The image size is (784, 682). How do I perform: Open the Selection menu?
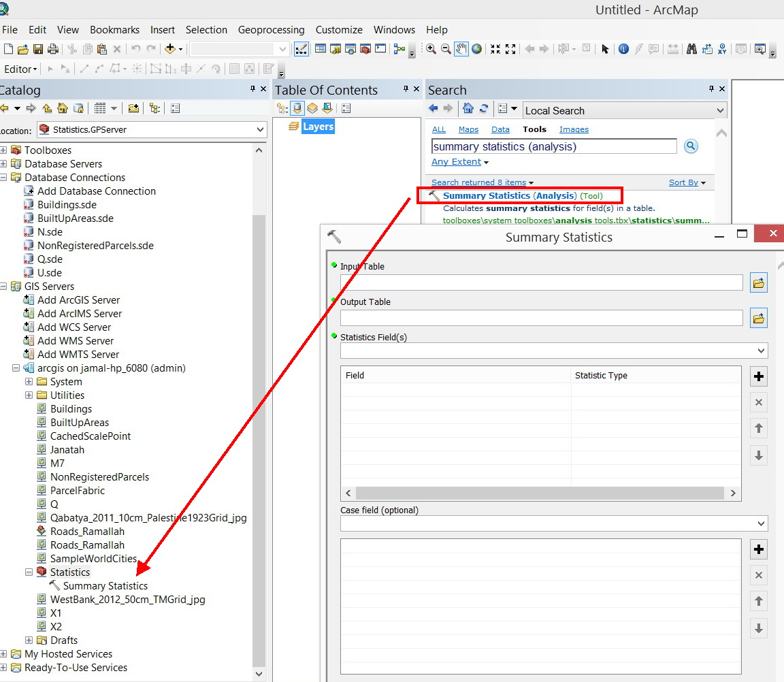206,30
